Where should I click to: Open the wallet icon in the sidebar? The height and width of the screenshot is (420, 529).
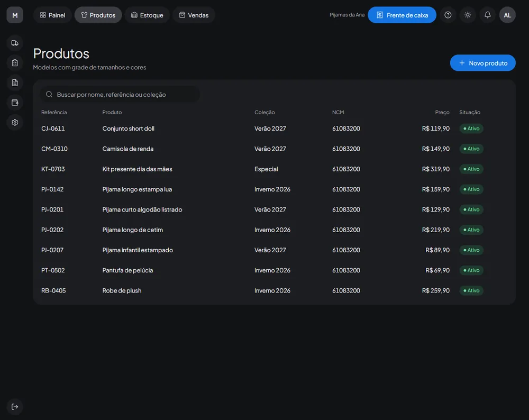coord(15,103)
